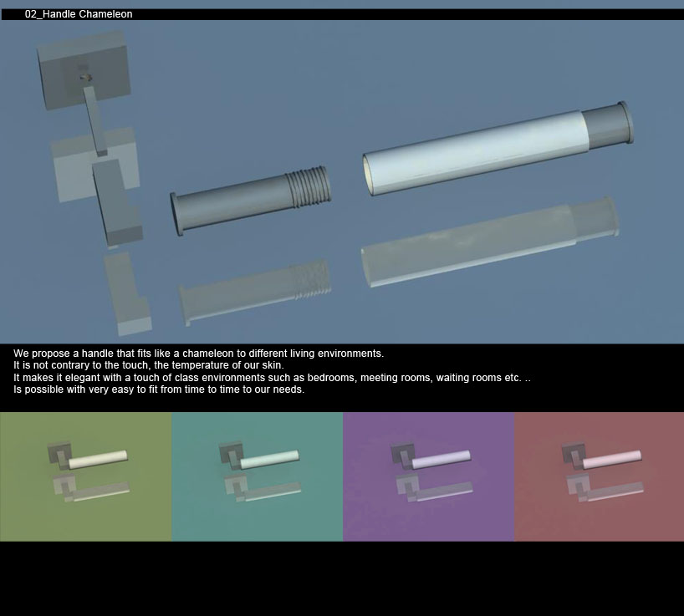This screenshot has height=616, width=684.
Task: Click the white handle on the green panel
Action: 99,459
